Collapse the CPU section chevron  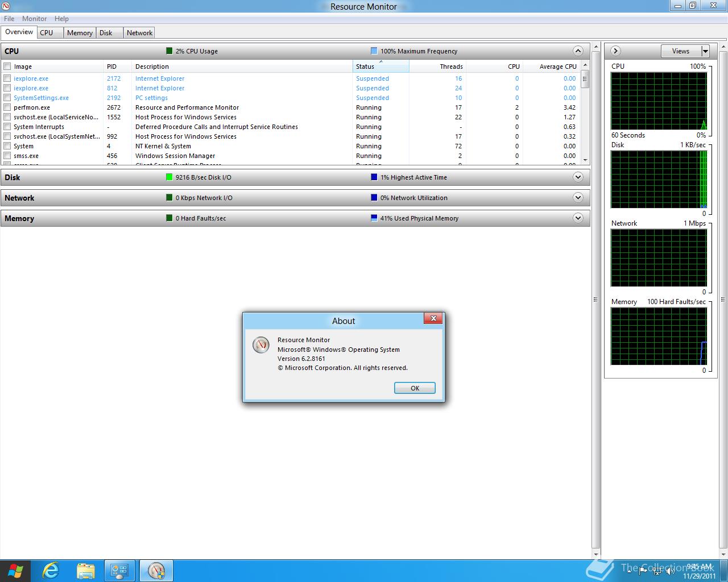[578, 51]
